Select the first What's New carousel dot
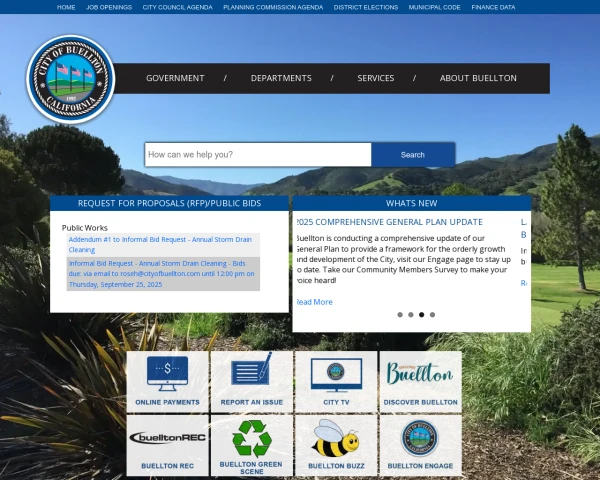This screenshot has height=480, width=600. 400,315
